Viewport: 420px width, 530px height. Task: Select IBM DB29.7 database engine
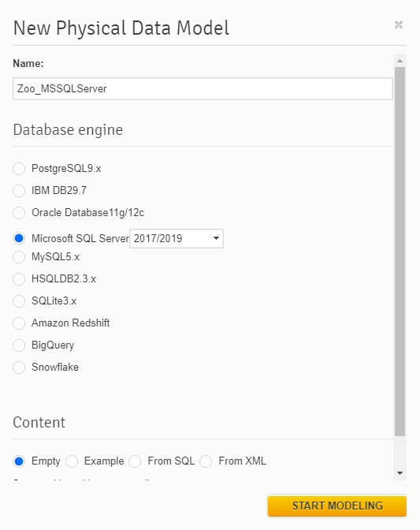point(19,191)
